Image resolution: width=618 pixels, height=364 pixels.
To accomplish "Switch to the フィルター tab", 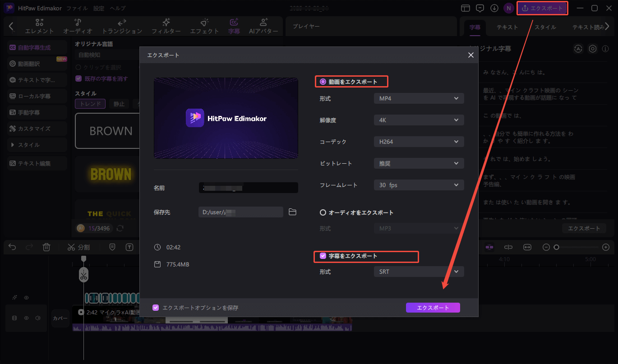I will (166, 26).
